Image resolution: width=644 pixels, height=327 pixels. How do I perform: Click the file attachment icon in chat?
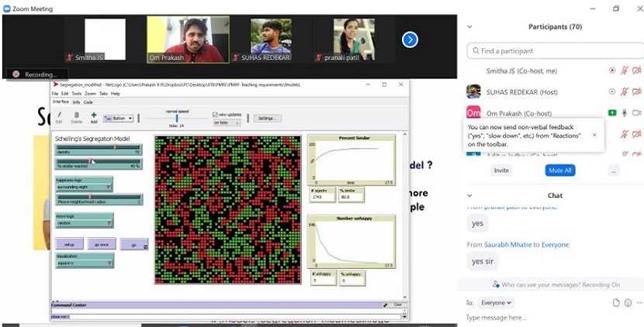coord(615,303)
